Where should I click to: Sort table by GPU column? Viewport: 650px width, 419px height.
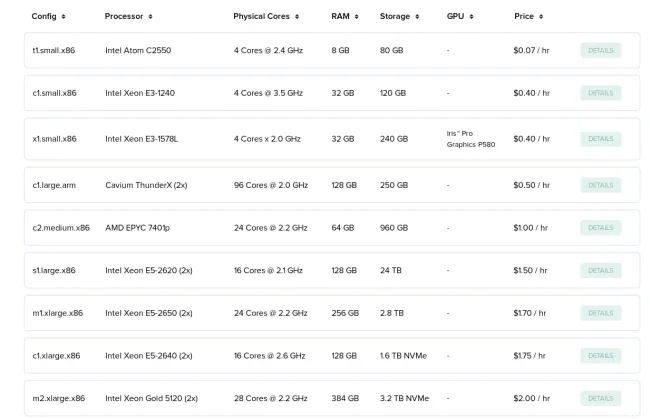(x=460, y=17)
